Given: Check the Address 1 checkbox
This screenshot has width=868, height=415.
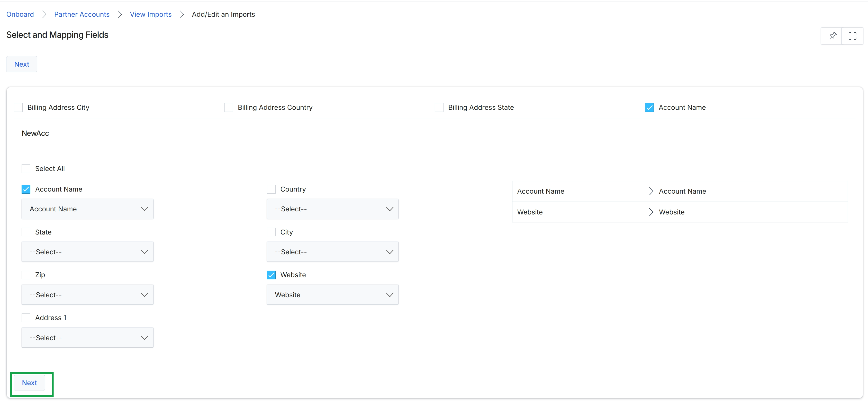Looking at the screenshot, I should [x=26, y=318].
